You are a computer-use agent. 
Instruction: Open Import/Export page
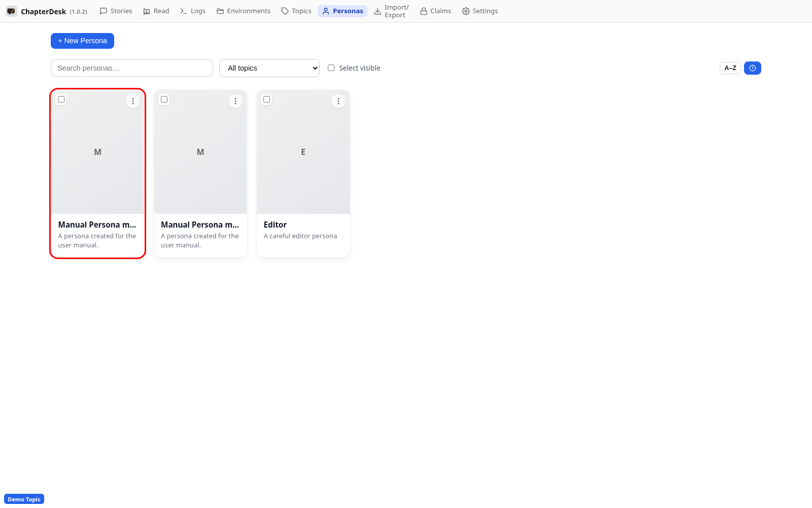coord(391,11)
